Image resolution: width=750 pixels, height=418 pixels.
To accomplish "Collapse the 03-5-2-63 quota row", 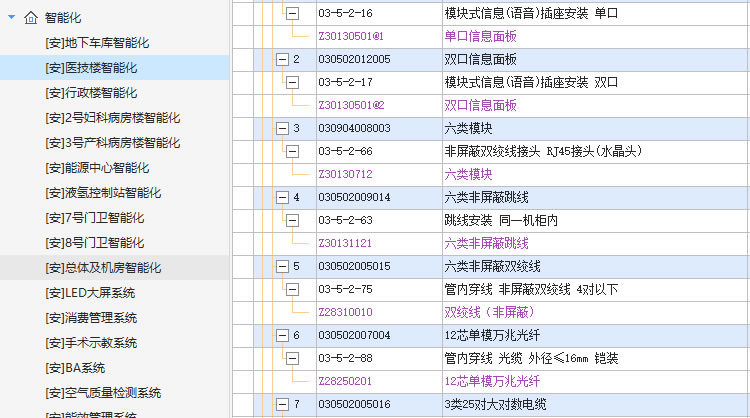I will 292,220.
